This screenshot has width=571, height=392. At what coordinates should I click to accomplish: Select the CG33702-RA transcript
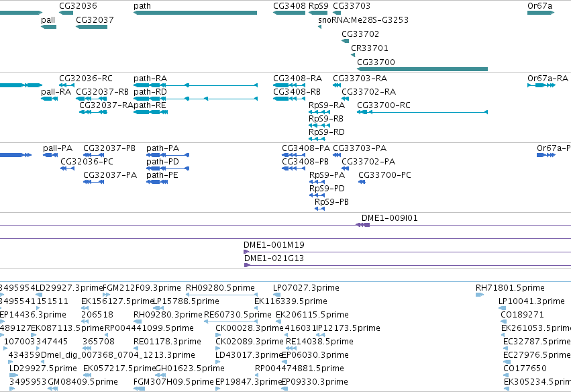coord(346,99)
